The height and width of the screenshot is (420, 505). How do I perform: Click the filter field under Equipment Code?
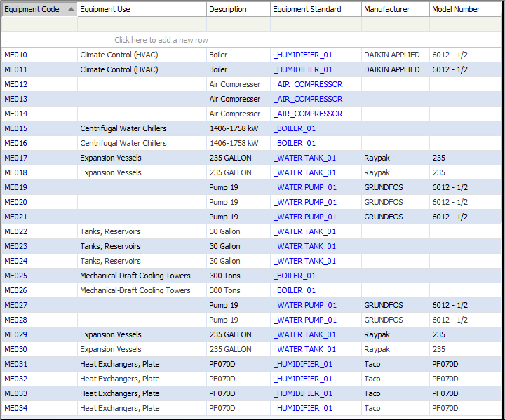[39, 25]
